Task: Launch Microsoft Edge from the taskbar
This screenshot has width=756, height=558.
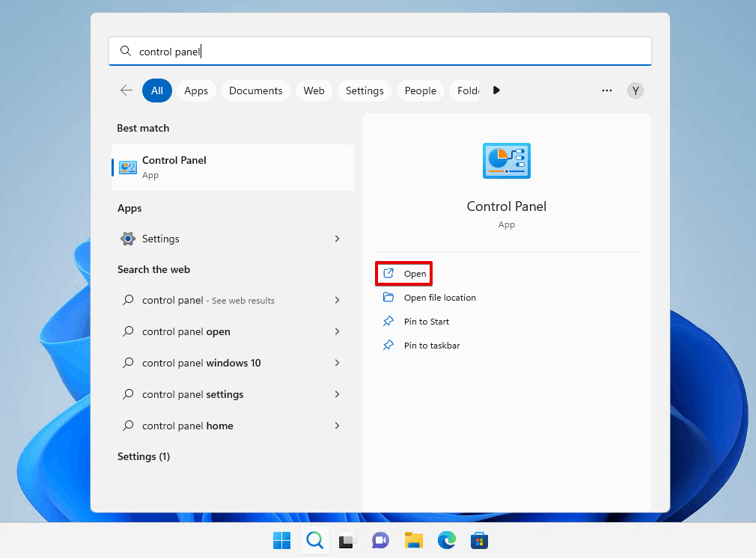Action: pyautogui.click(x=446, y=540)
